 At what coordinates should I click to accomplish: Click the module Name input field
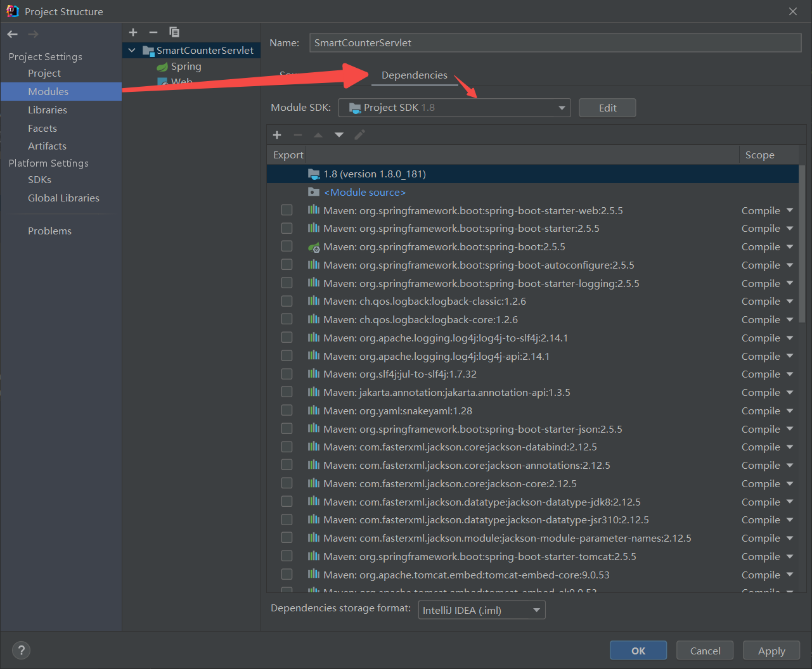click(x=555, y=42)
